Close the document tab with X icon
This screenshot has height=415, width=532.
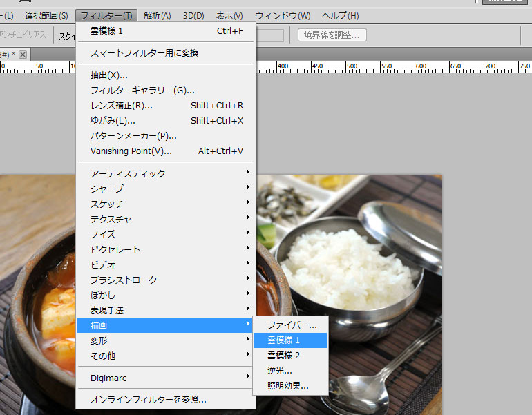[x=23, y=55]
